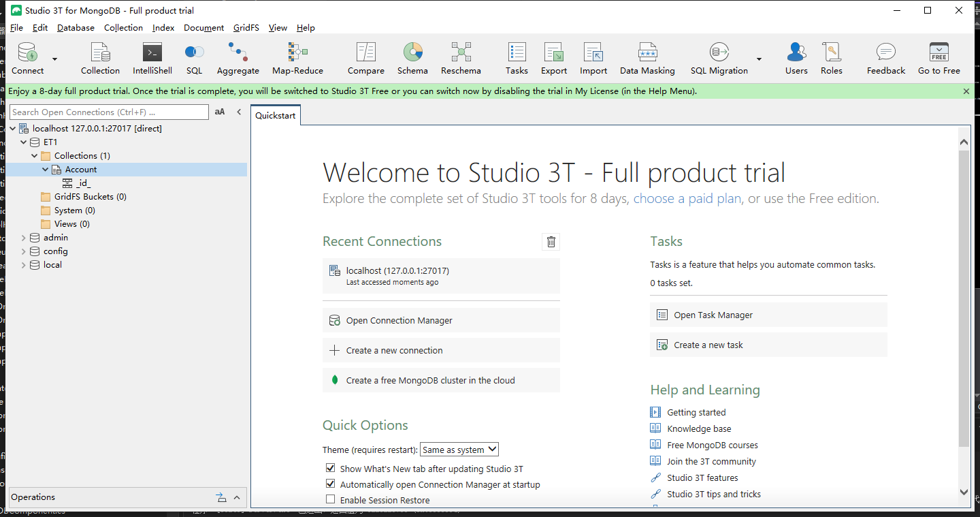The image size is (980, 517).
Task: Open the File menu
Action: pos(17,28)
